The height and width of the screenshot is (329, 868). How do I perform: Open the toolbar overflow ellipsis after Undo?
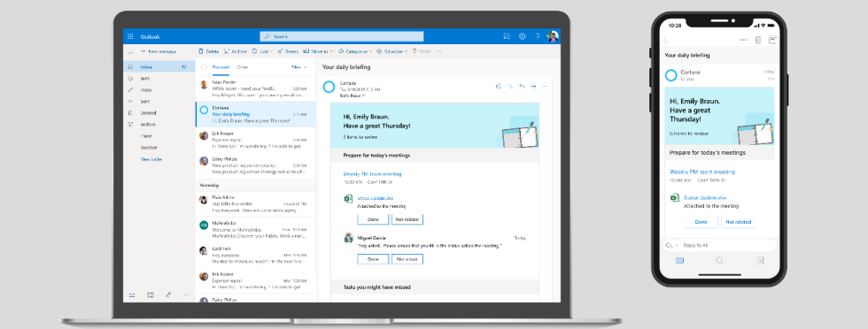point(439,51)
